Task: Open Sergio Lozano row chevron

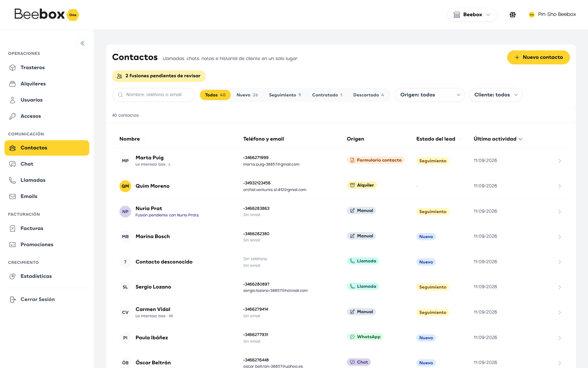Action: [x=559, y=287]
